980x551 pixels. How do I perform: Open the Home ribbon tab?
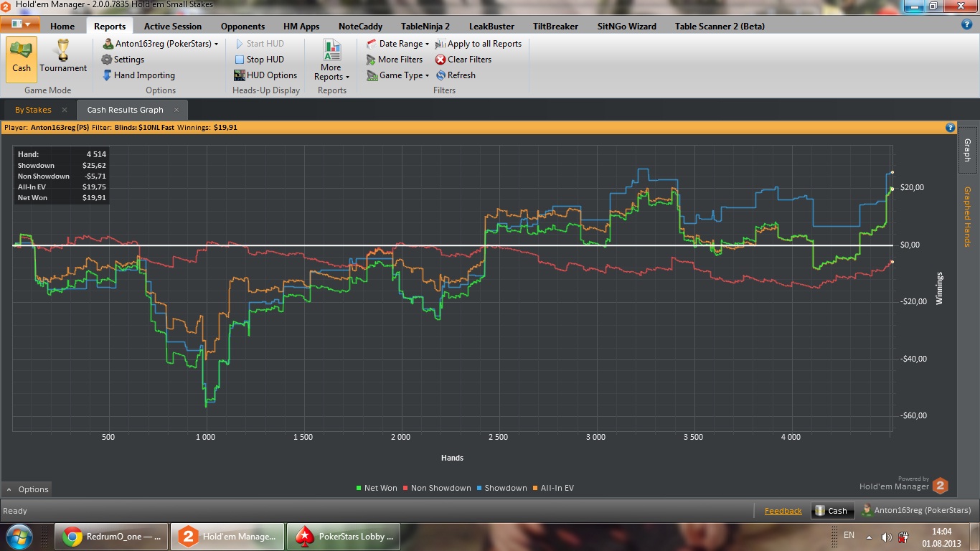point(62,26)
